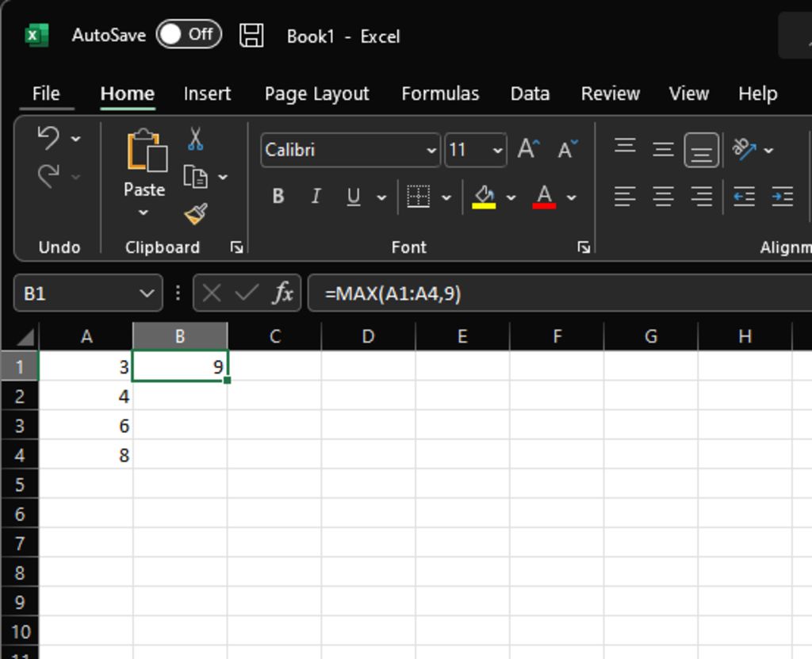Open the Help tab
This screenshot has height=659, width=812.
click(757, 94)
